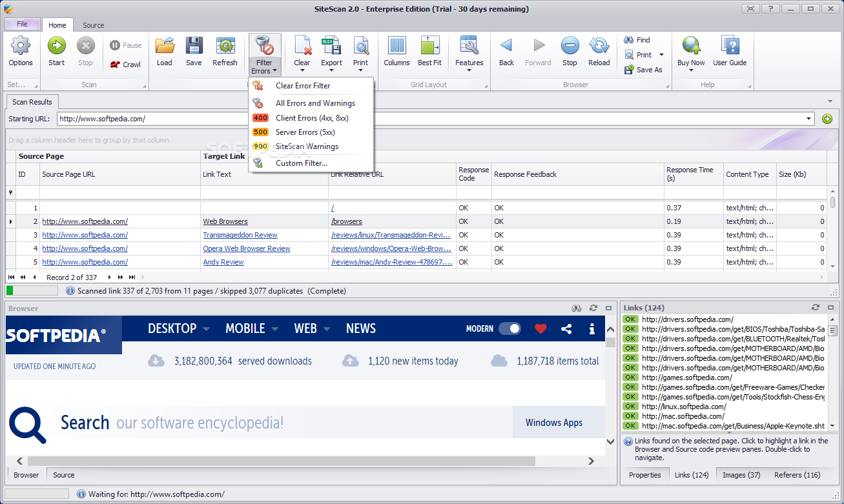844x504 pixels.
Task: Click the Columns layout icon
Action: pyautogui.click(x=396, y=52)
